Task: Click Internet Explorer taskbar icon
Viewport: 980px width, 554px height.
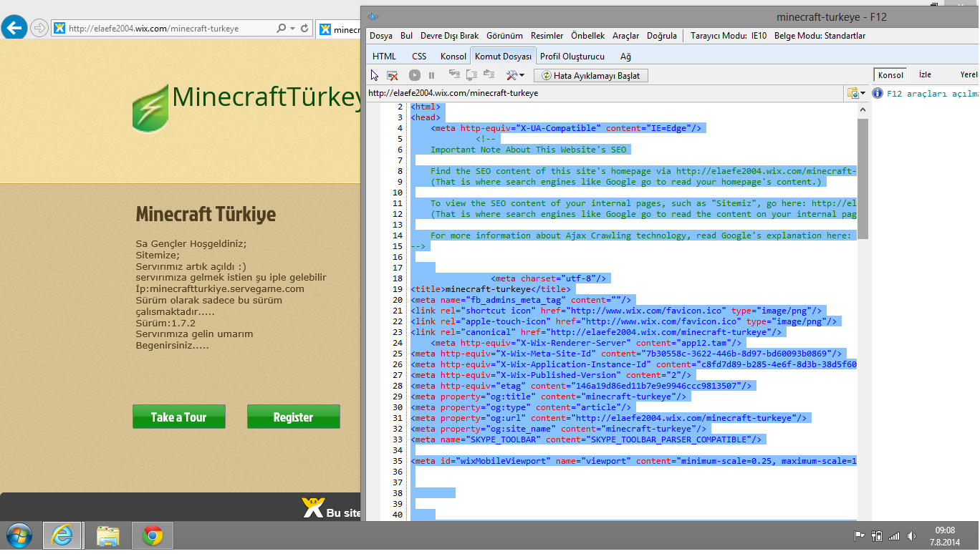Action: pyautogui.click(x=62, y=535)
